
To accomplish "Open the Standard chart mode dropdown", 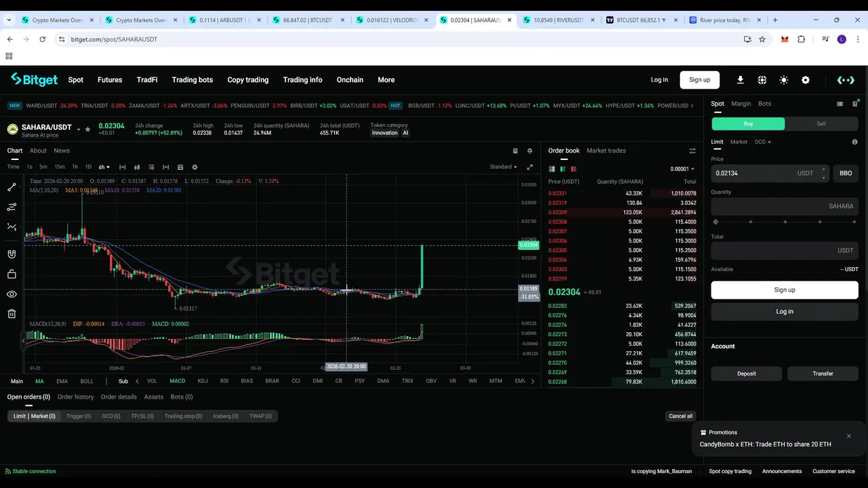I will [x=503, y=167].
